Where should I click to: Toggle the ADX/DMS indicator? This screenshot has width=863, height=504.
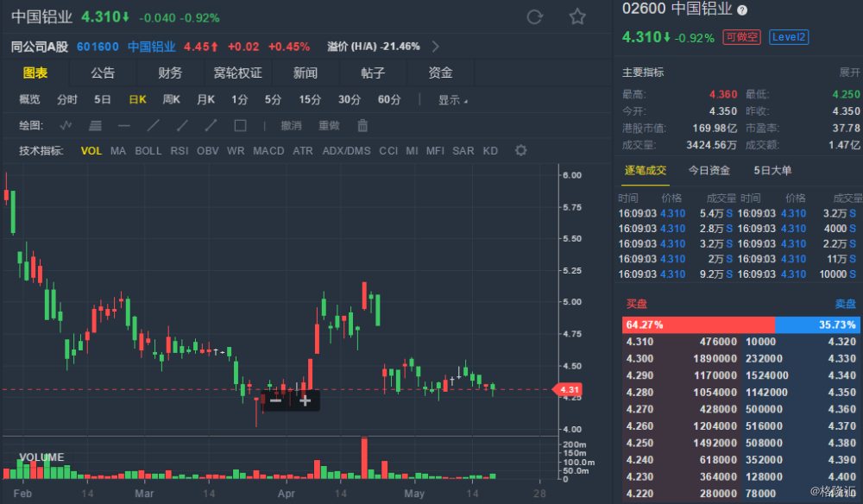click(x=346, y=151)
